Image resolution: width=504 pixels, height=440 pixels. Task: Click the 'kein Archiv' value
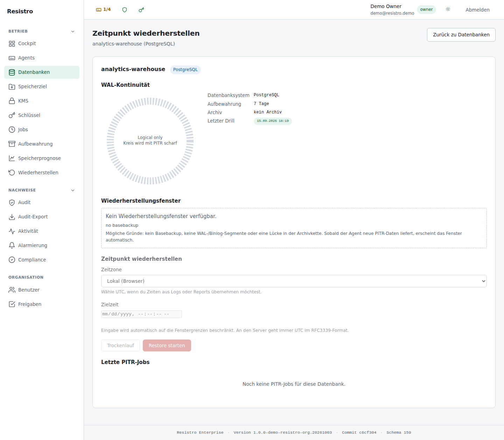[268, 112]
